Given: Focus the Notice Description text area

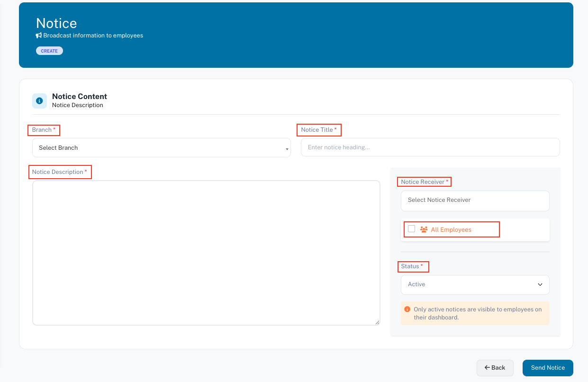Looking at the screenshot, I should coord(206,253).
